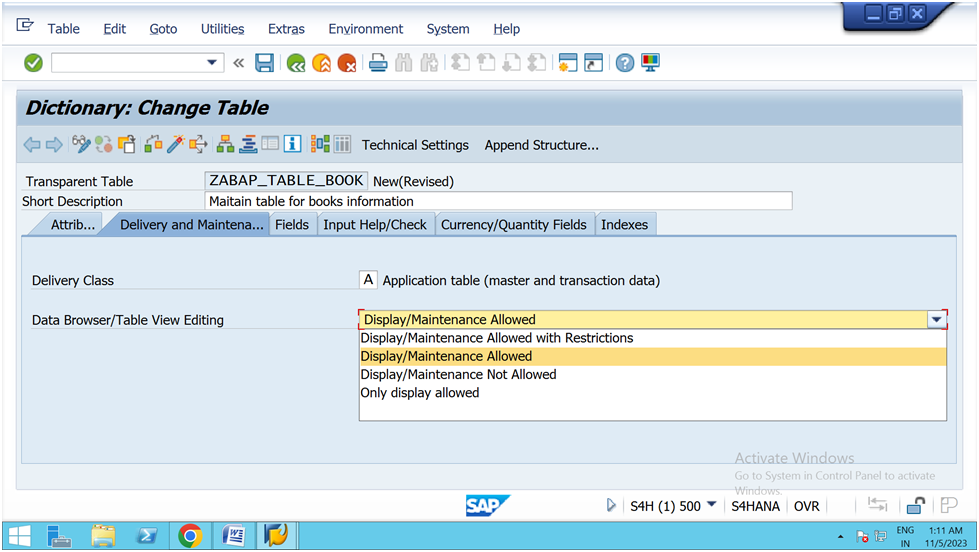Viewport: 979px width, 552px height.
Task: Click the Delivery Class field containing A
Action: (368, 280)
